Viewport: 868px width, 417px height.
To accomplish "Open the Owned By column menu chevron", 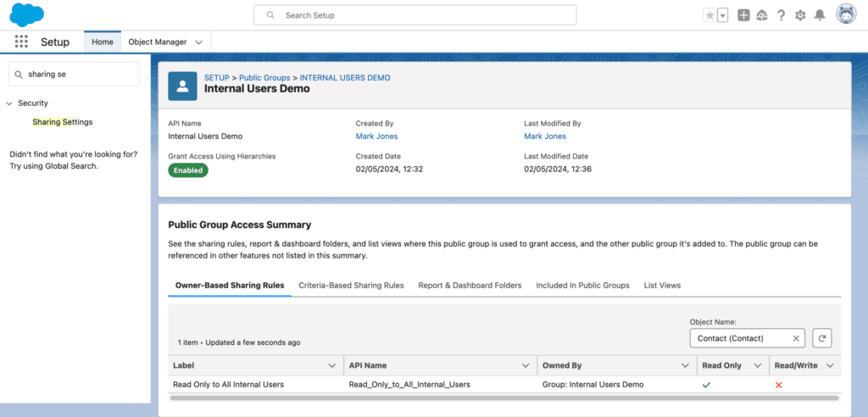I will coord(685,365).
